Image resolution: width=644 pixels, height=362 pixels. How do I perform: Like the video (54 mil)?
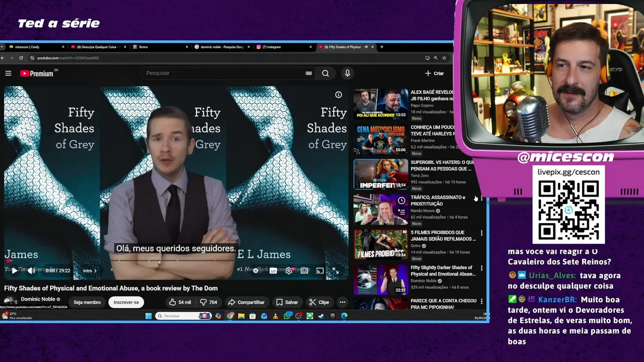[x=180, y=302]
